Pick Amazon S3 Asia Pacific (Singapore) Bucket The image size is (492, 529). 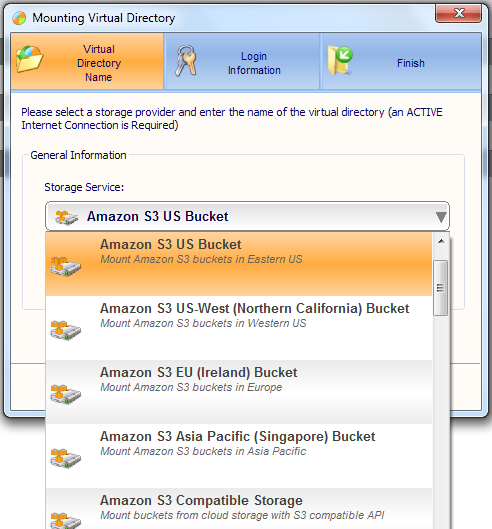click(x=239, y=456)
